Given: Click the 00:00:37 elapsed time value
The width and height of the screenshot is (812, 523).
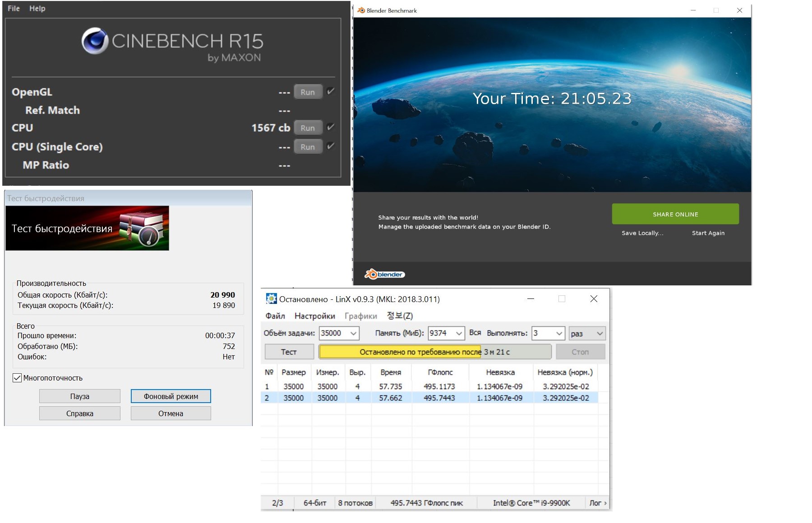Looking at the screenshot, I should pyautogui.click(x=220, y=335).
